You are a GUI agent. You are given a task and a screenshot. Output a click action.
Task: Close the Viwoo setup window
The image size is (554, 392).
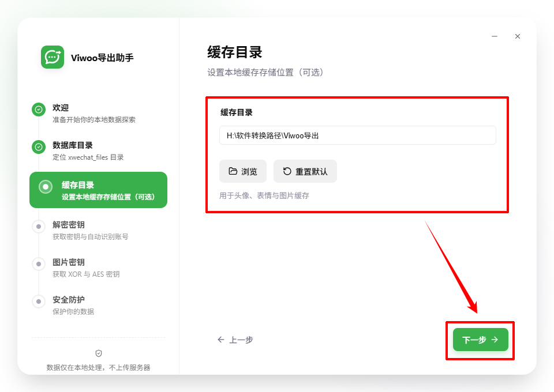coord(517,36)
